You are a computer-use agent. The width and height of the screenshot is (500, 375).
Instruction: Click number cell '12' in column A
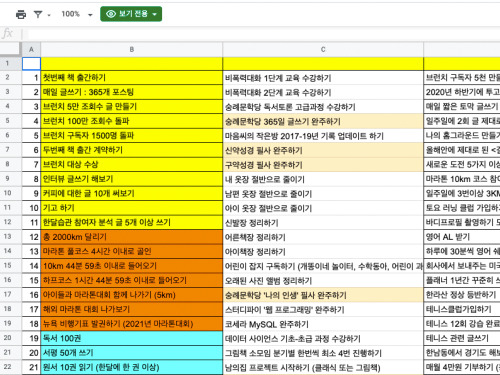tap(31, 237)
